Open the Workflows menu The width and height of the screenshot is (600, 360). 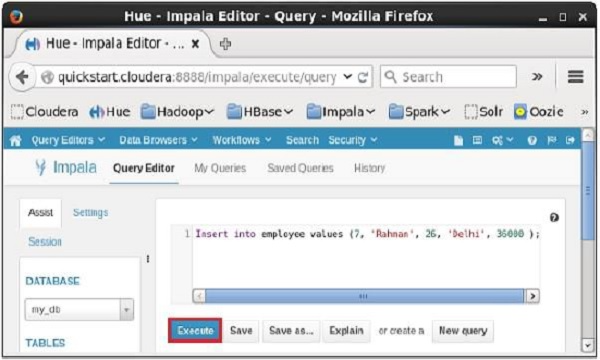[242, 140]
